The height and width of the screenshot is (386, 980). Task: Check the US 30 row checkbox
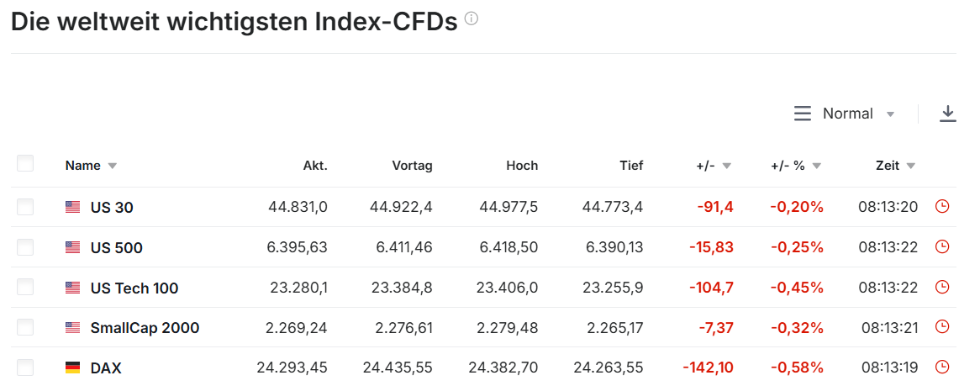pyautogui.click(x=25, y=207)
